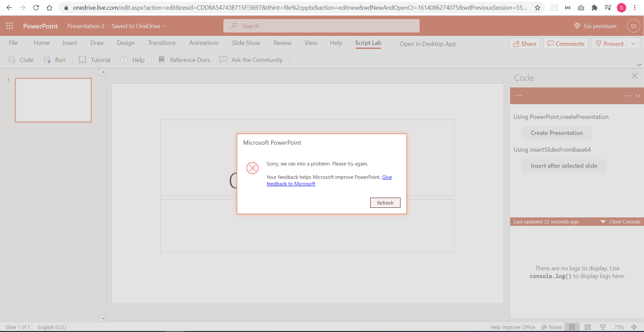Click Open in Desktop App
The image size is (644, 332).
coord(428,44)
